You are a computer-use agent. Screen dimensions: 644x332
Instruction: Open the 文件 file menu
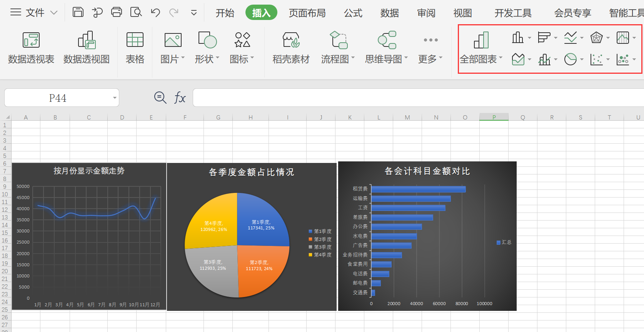[x=34, y=13]
